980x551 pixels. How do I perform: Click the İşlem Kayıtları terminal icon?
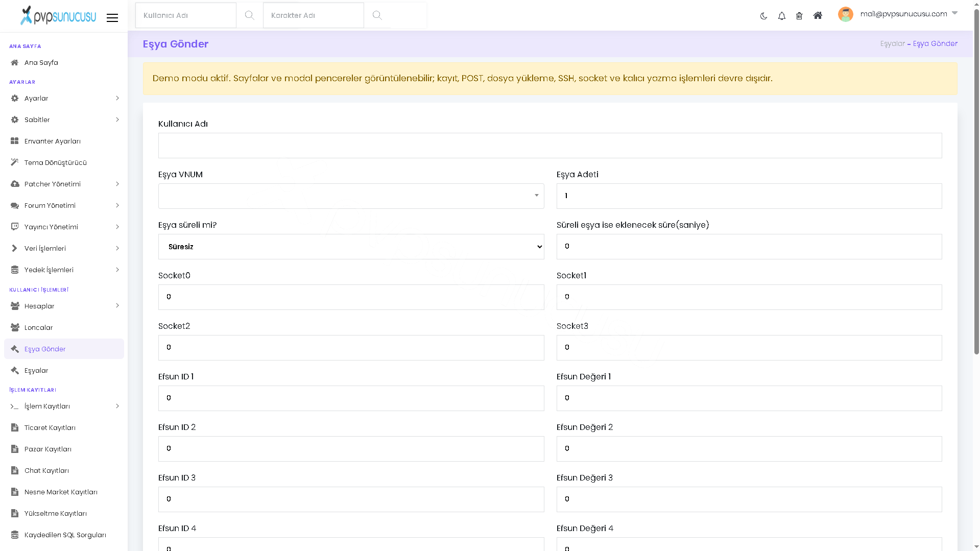(x=14, y=406)
